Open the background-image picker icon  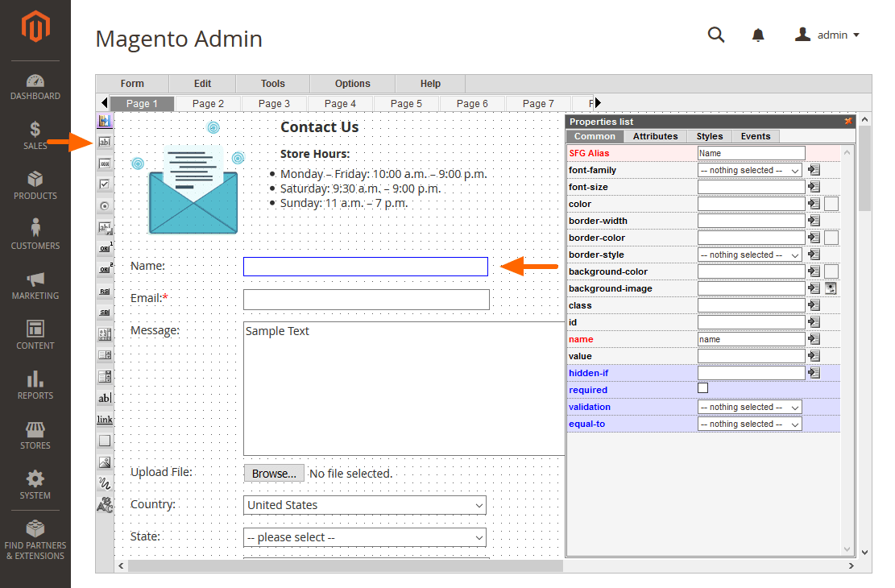(831, 288)
